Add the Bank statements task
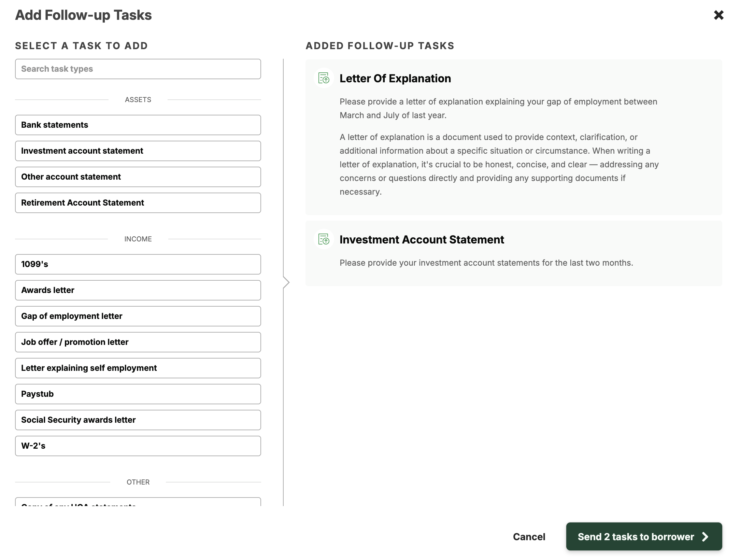 [138, 125]
